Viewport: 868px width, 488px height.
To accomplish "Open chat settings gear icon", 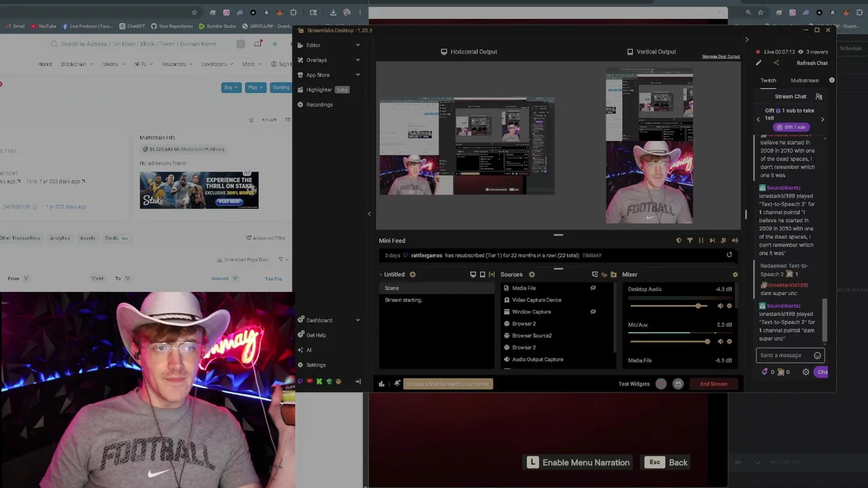I will coord(806,371).
